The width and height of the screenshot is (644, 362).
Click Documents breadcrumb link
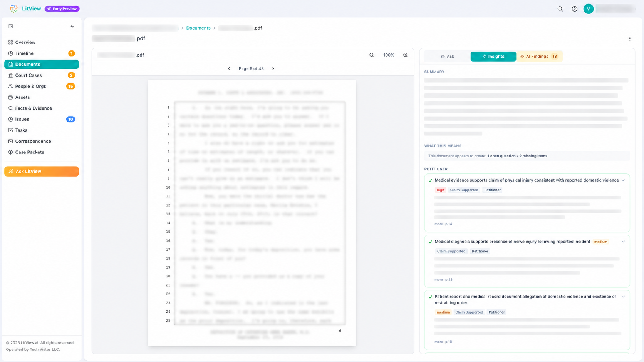tap(198, 28)
